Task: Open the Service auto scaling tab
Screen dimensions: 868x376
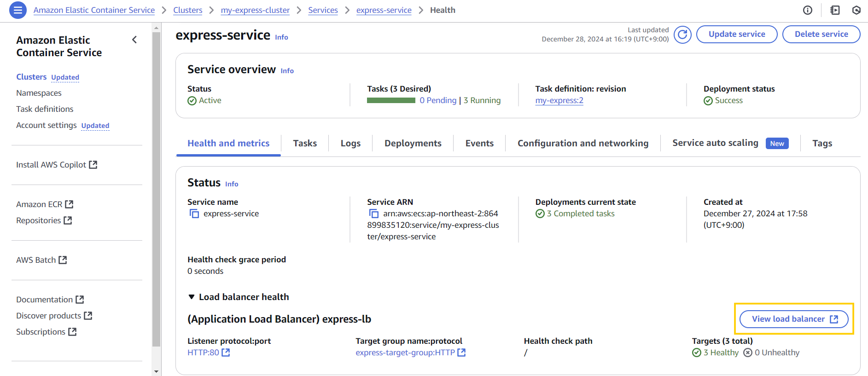Action: [730, 143]
